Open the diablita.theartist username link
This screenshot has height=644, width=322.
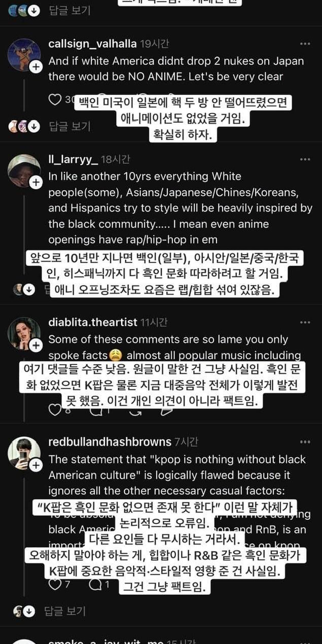point(93,323)
